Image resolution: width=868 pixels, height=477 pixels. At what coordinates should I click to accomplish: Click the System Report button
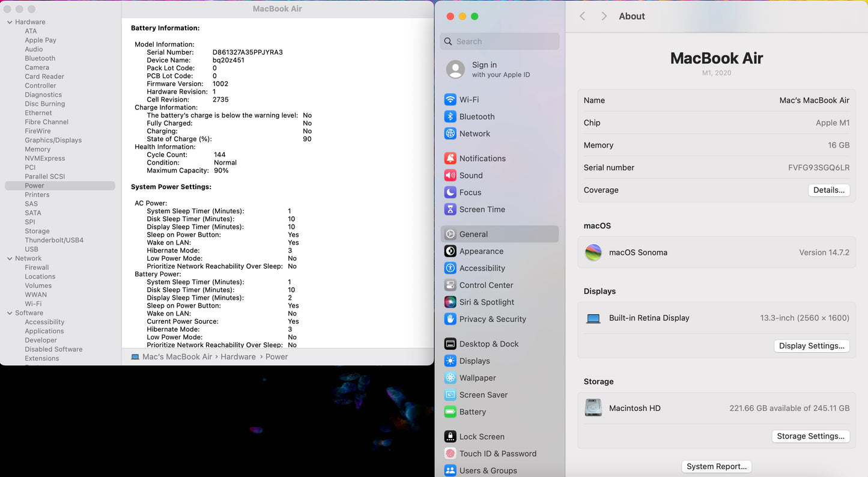tap(716, 466)
